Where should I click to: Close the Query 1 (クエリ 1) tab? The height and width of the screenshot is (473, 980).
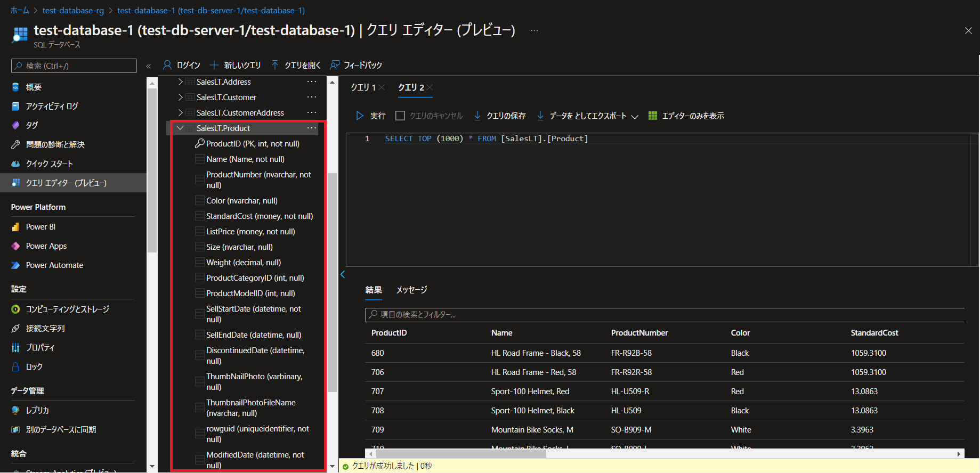tap(382, 87)
